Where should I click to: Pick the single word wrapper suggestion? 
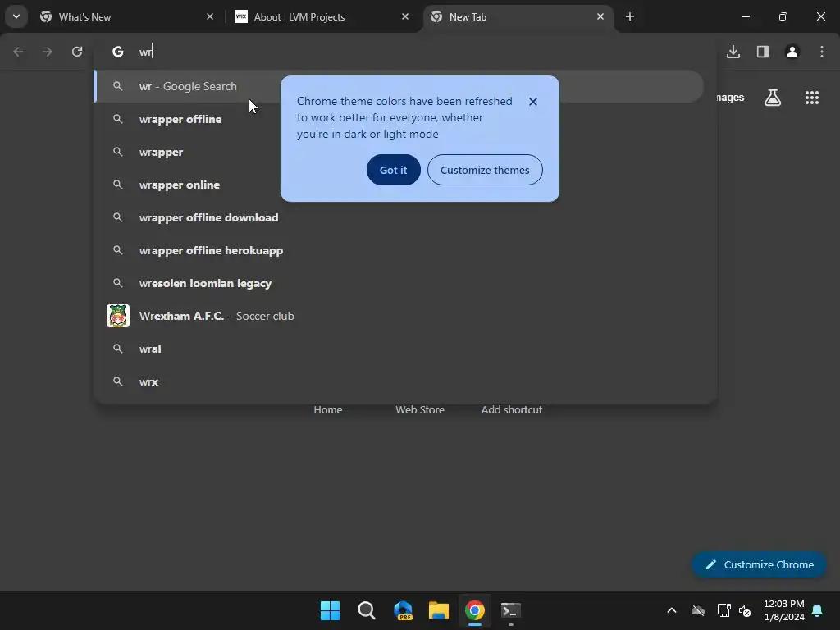point(399,152)
